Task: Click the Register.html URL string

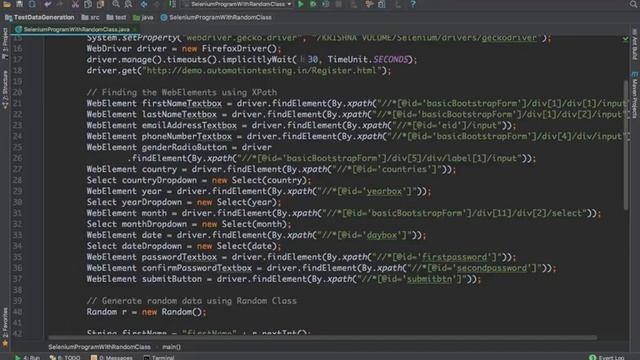Action: pyautogui.click(x=262, y=71)
